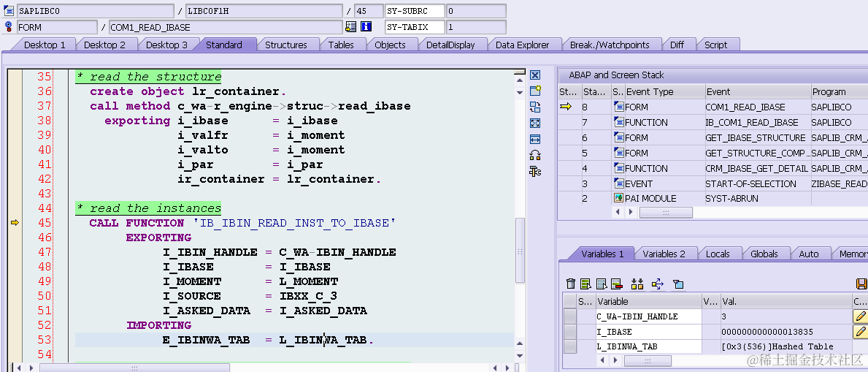This screenshot has width=868, height=372.
Task: Click pencil edit icon for C_WA-IBIN_HANDLE
Action: click(860, 316)
